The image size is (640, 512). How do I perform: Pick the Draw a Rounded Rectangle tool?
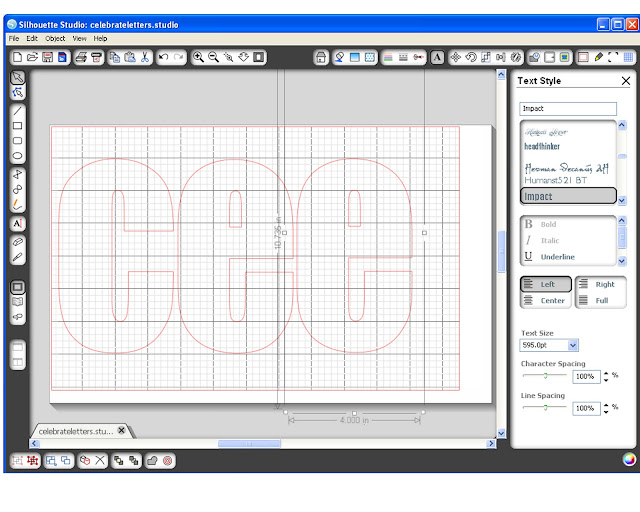click(x=18, y=141)
